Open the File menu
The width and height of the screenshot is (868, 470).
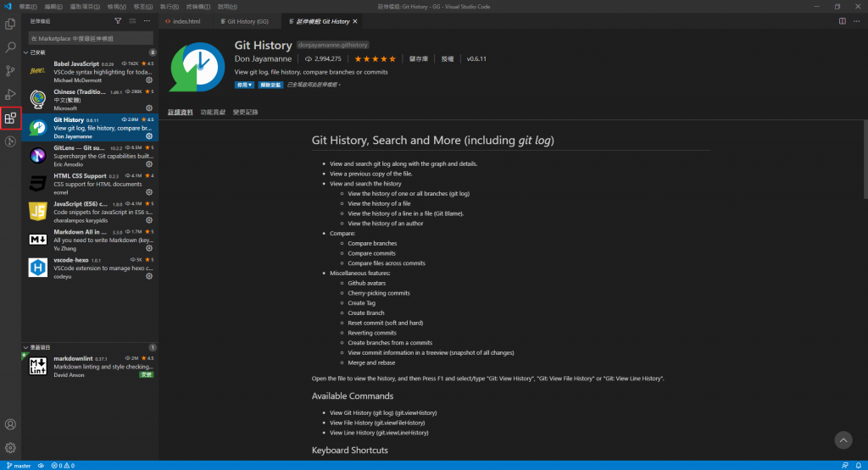(x=28, y=7)
